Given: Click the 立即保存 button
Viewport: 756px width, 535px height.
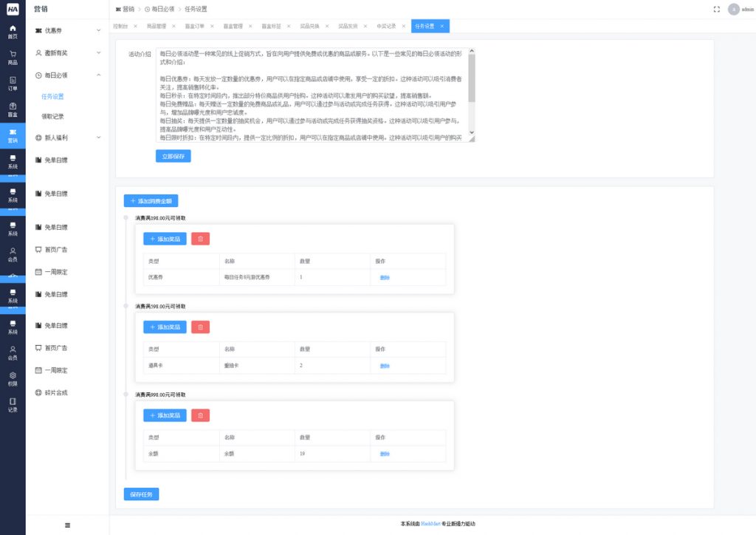Looking at the screenshot, I should click(173, 156).
